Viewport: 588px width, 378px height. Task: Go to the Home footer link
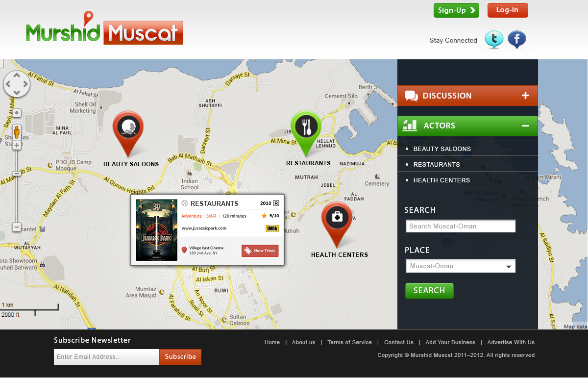tap(272, 342)
